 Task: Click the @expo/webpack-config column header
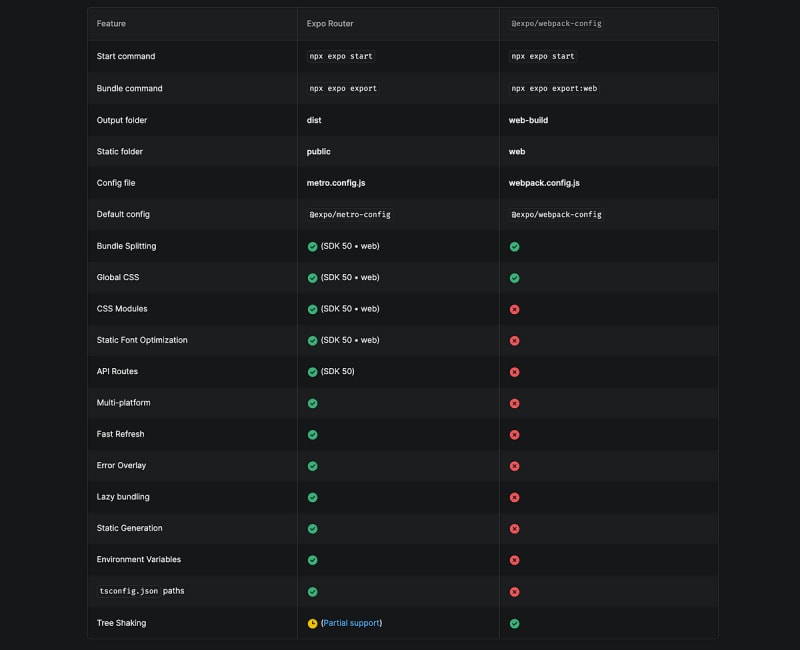[x=556, y=23]
